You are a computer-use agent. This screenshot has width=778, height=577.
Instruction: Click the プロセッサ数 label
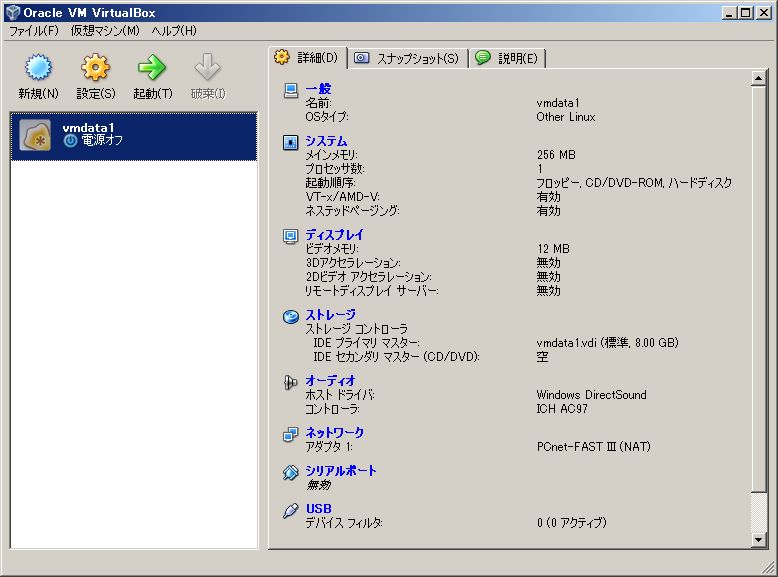point(335,169)
